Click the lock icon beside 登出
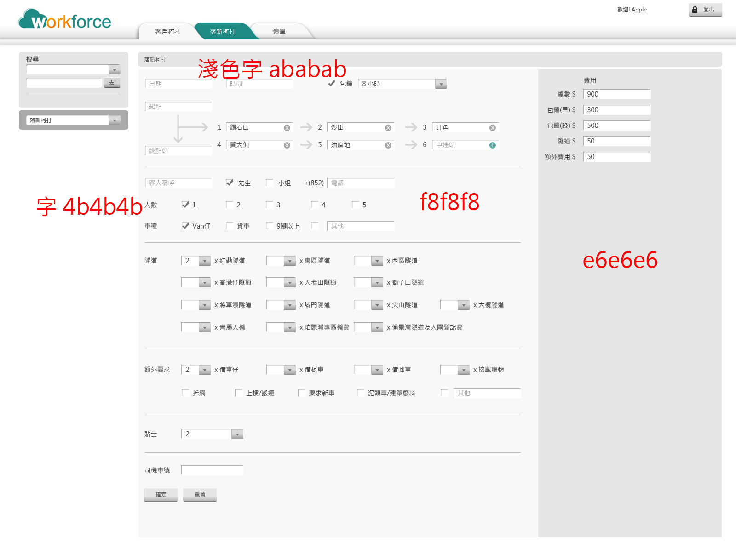The width and height of the screenshot is (736, 560). click(695, 10)
